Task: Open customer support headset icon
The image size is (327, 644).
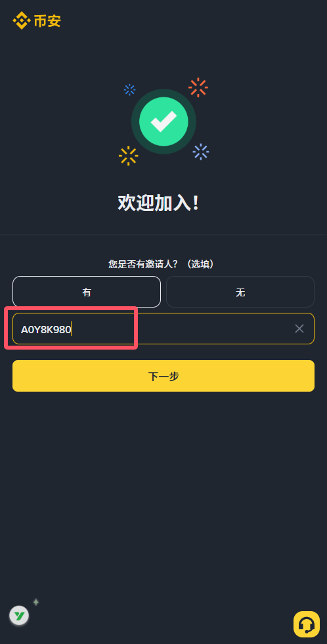Action: point(307,624)
